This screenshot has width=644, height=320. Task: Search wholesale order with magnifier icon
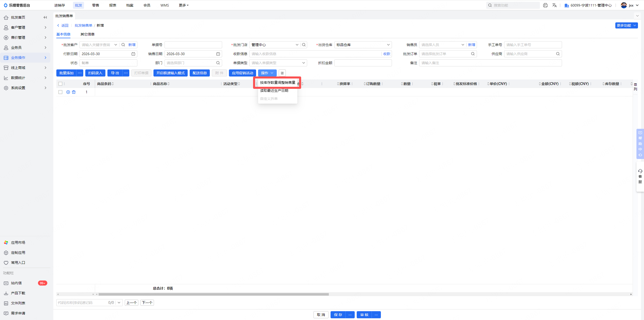point(473,54)
